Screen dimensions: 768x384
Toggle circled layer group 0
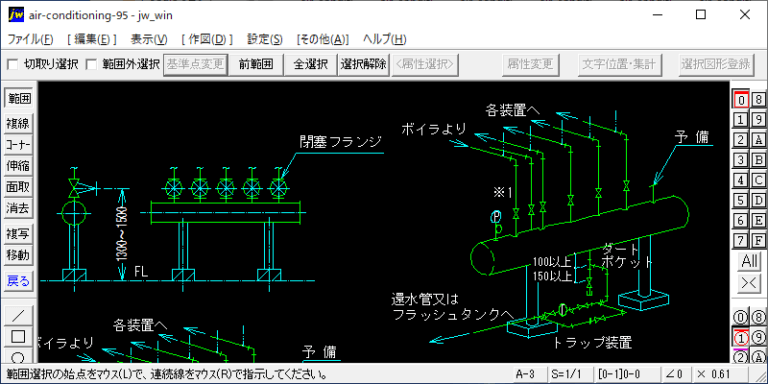[x=741, y=317]
